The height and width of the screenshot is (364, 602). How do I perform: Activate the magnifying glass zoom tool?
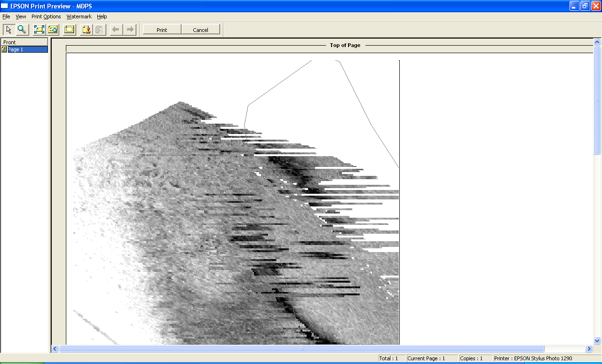click(22, 30)
